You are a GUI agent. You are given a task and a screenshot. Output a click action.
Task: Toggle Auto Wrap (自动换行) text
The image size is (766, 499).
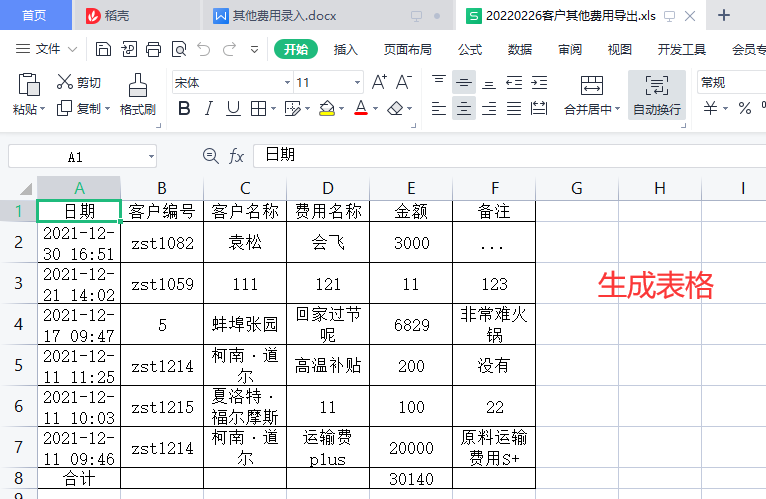[x=657, y=95]
